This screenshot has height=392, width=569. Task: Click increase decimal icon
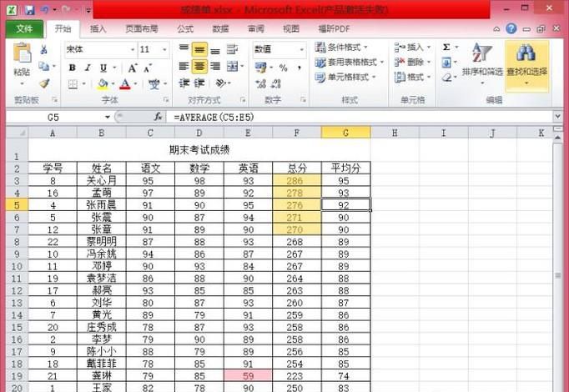[x=260, y=84]
